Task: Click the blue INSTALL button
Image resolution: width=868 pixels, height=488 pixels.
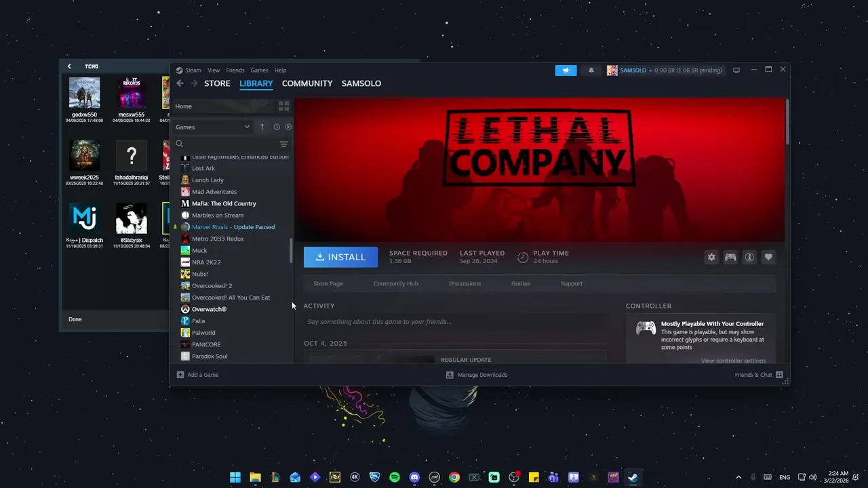Action: (340, 257)
